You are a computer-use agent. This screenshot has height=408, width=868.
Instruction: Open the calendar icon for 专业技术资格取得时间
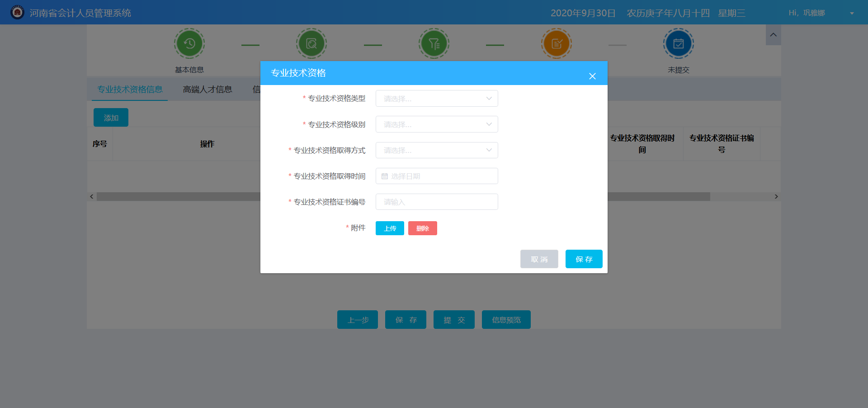(x=384, y=176)
